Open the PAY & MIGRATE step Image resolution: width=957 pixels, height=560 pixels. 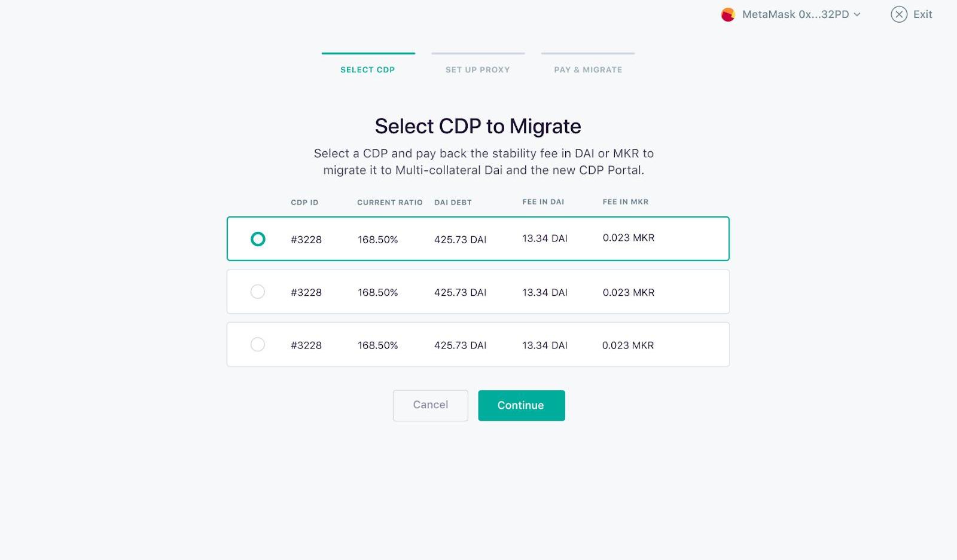[588, 70]
